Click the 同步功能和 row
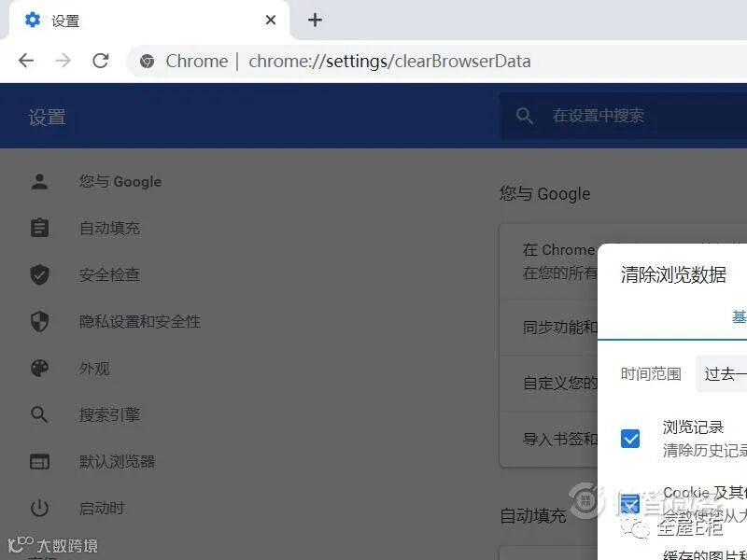 (x=549, y=328)
